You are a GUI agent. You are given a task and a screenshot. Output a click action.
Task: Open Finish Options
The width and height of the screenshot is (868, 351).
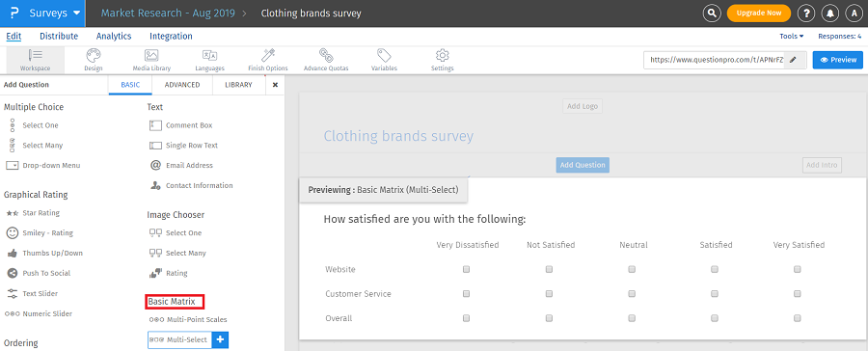[x=268, y=61]
